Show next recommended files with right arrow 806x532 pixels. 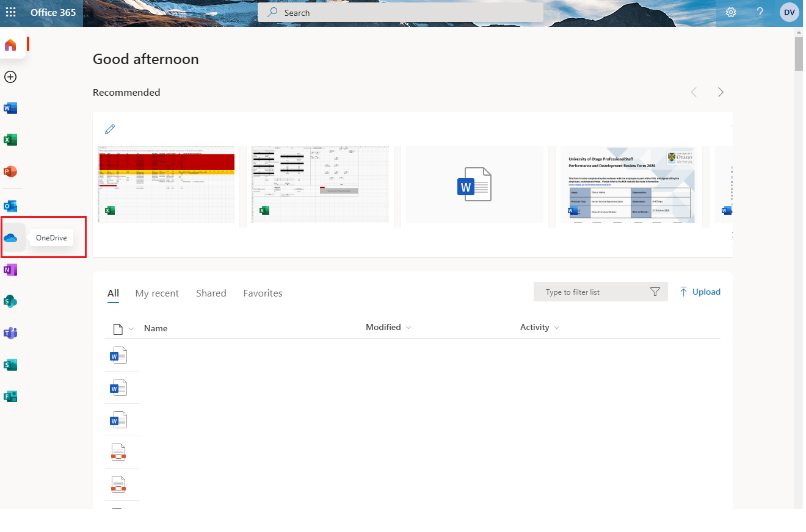[x=721, y=92]
